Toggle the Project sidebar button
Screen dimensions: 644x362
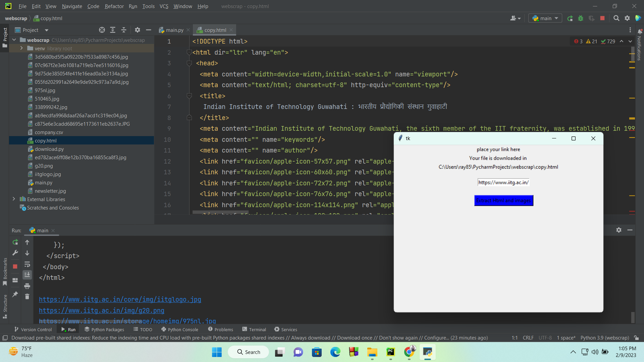pyautogui.click(x=5, y=37)
